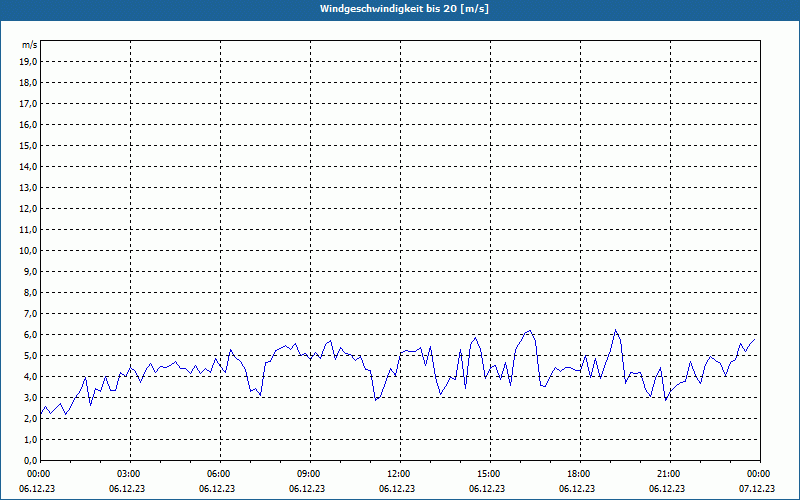Screen dimensions: 800x500
Task: Click the 06:00 time label
Action: pyautogui.click(x=220, y=474)
